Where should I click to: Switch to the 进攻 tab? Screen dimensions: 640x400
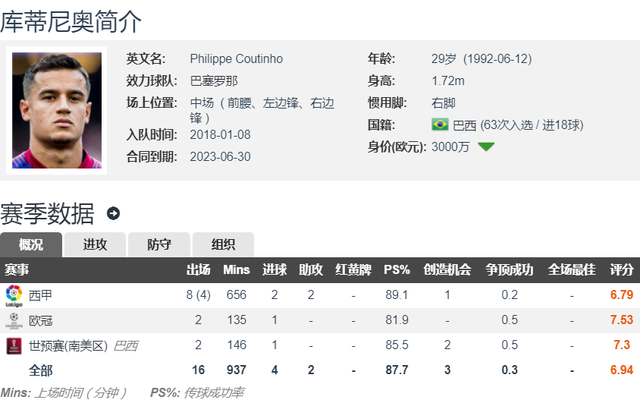coord(95,244)
